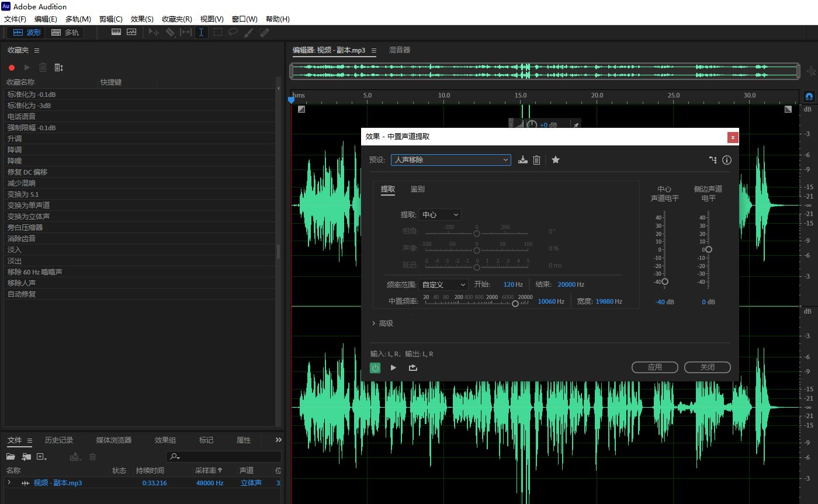Open the 媒体浏览器 tab
The width and height of the screenshot is (818, 504).
tap(114, 440)
